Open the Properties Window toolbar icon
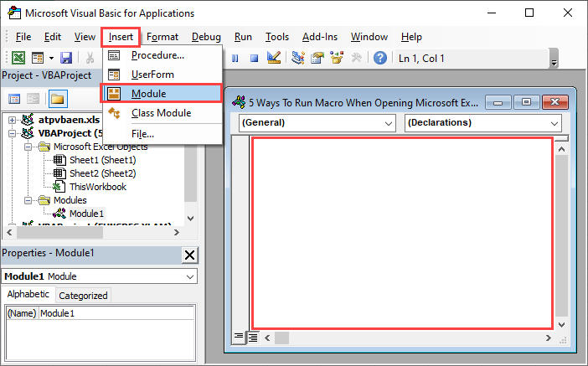This screenshot has width=588, height=366. coord(317,58)
